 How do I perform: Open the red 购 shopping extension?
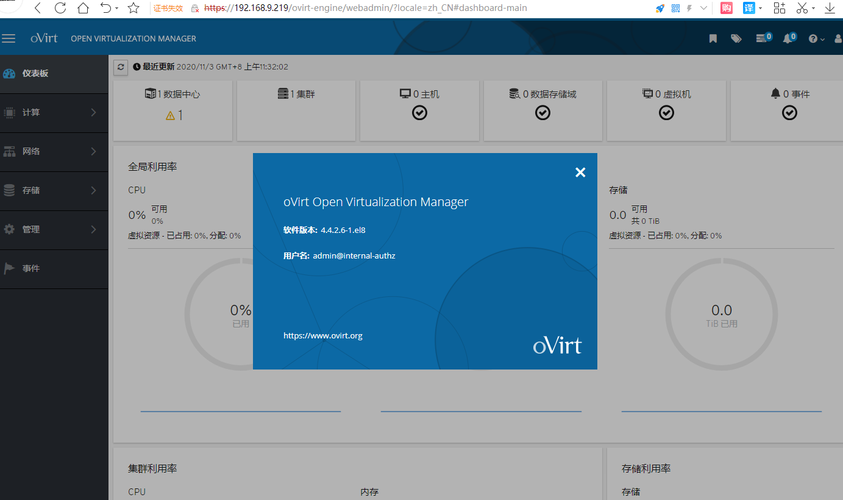tap(726, 8)
